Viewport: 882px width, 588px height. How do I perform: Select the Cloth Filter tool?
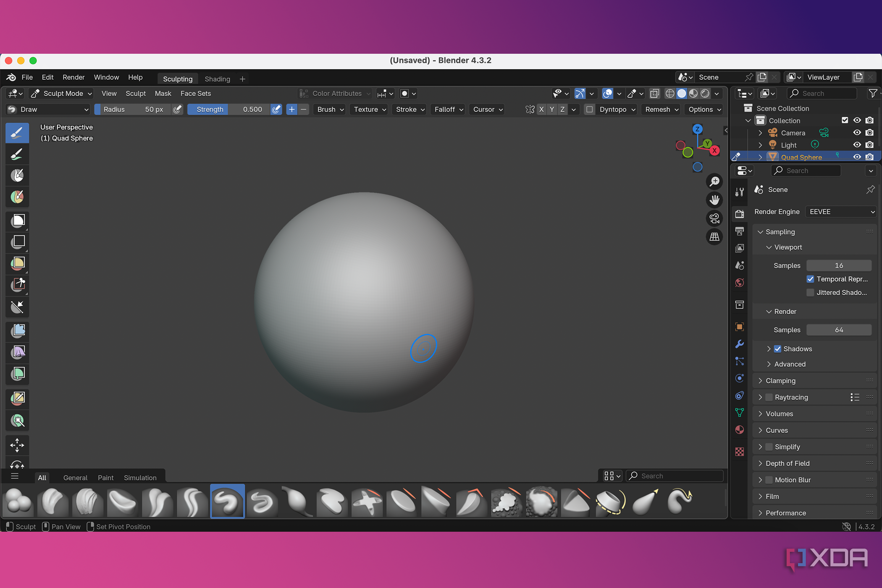click(x=17, y=352)
